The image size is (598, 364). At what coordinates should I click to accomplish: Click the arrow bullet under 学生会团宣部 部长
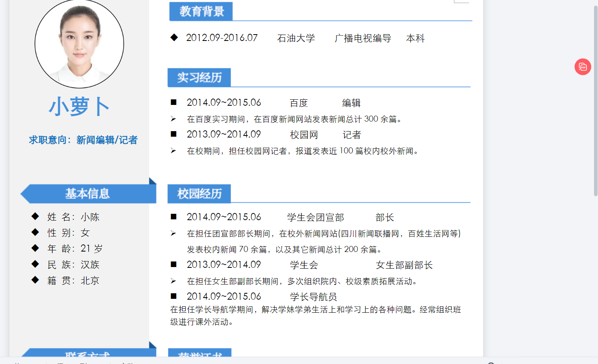click(x=173, y=234)
